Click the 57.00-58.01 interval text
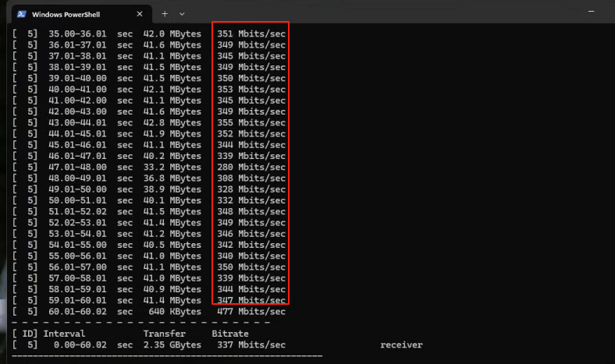The height and width of the screenshot is (364, 615). [x=77, y=277]
